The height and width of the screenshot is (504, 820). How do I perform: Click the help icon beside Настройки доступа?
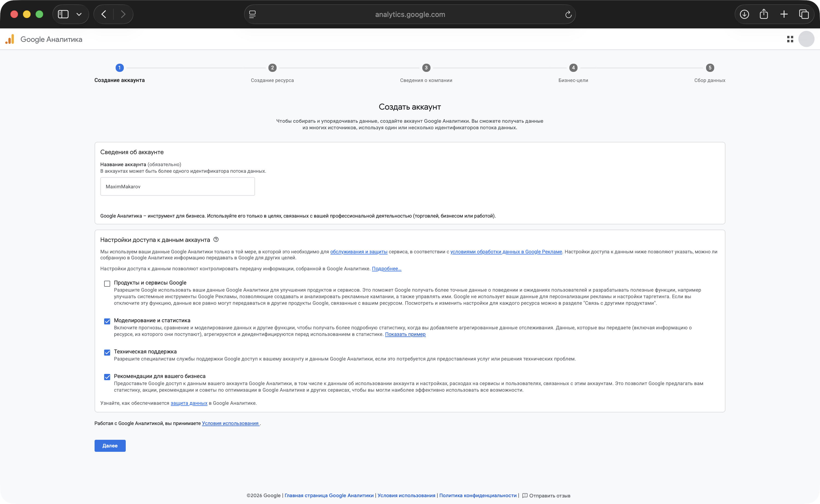click(216, 239)
